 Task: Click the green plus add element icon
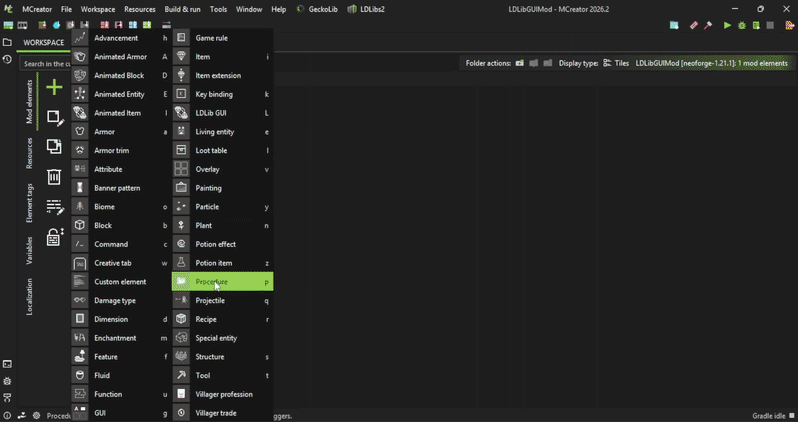click(x=54, y=88)
